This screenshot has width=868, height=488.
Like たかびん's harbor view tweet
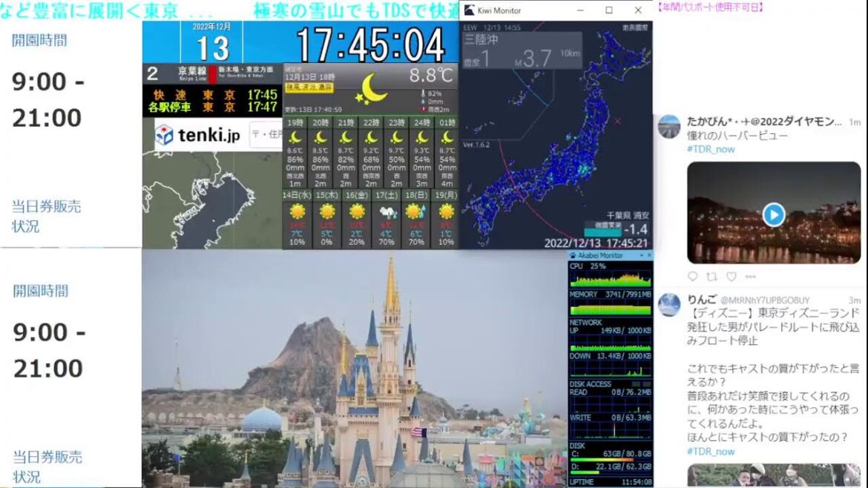[x=731, y=276]
